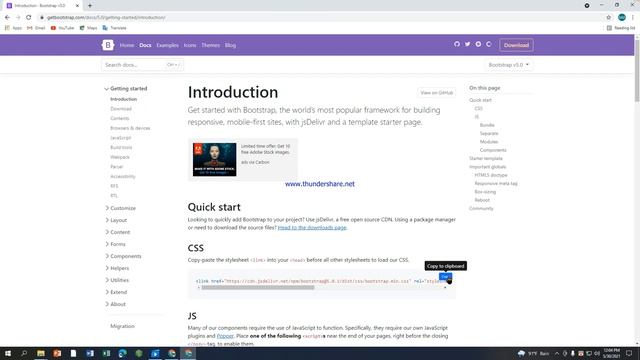Expand the Helpers section
640x360 pixels.
click(117, 268)
